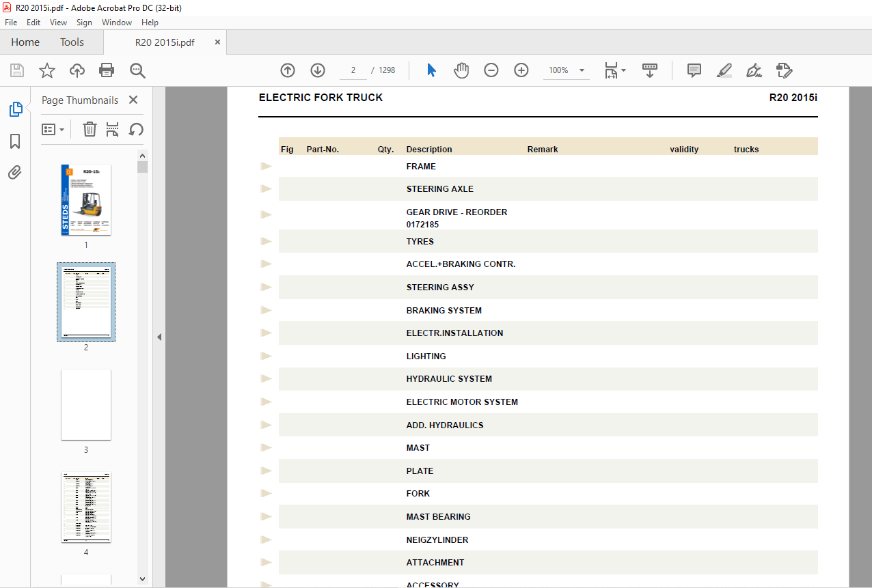
Task: Delete selected page with trash icon
Action: tap(90, 129)
